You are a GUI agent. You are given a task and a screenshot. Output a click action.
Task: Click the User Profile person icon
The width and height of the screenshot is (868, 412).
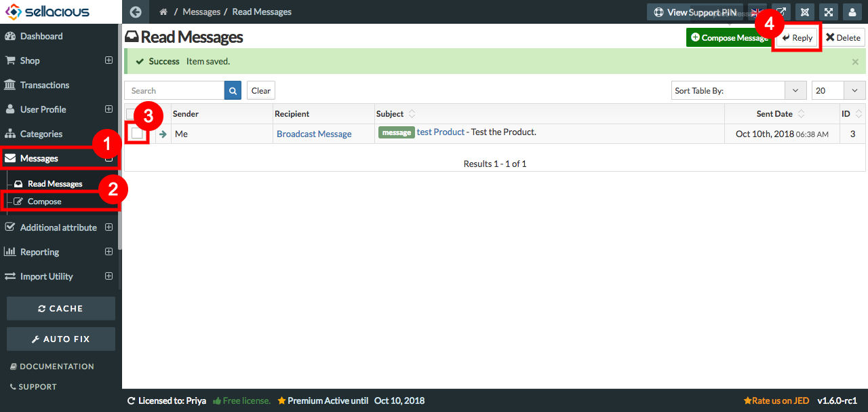(x=10, y=109)
